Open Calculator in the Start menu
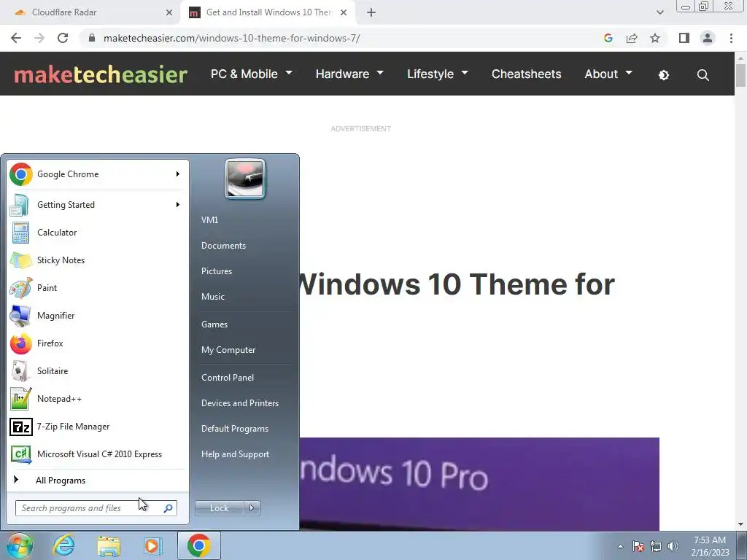This screenshot has height=560, width=747. click(x=96, y=233)
